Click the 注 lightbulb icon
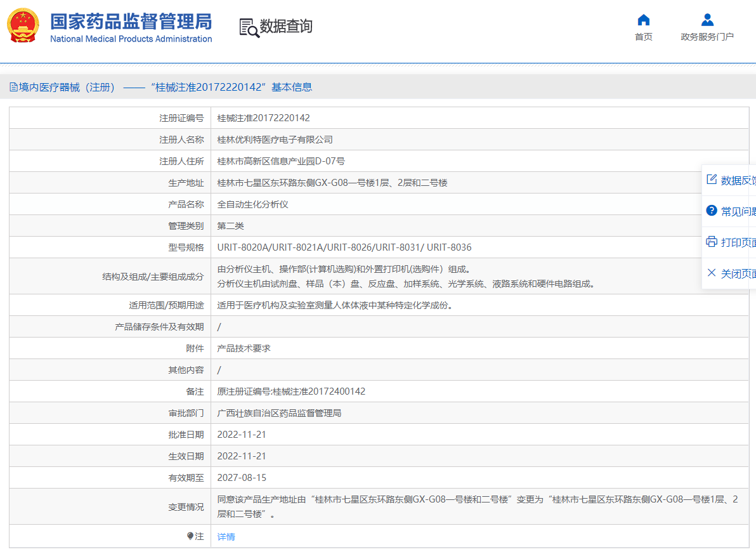756x552 pixels. [190, 536]
